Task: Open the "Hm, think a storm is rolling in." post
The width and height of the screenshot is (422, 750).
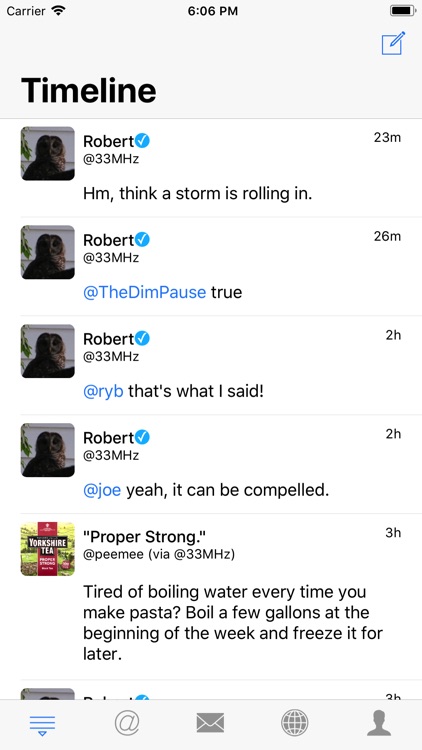Action: tap(197, 194)
